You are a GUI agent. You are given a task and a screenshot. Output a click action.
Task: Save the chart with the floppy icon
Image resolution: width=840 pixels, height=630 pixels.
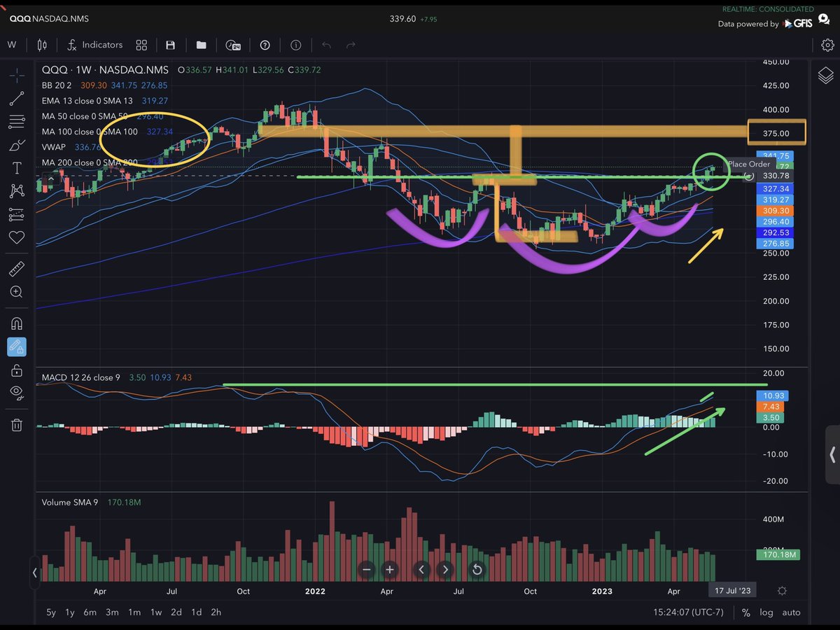coord(170,45)
